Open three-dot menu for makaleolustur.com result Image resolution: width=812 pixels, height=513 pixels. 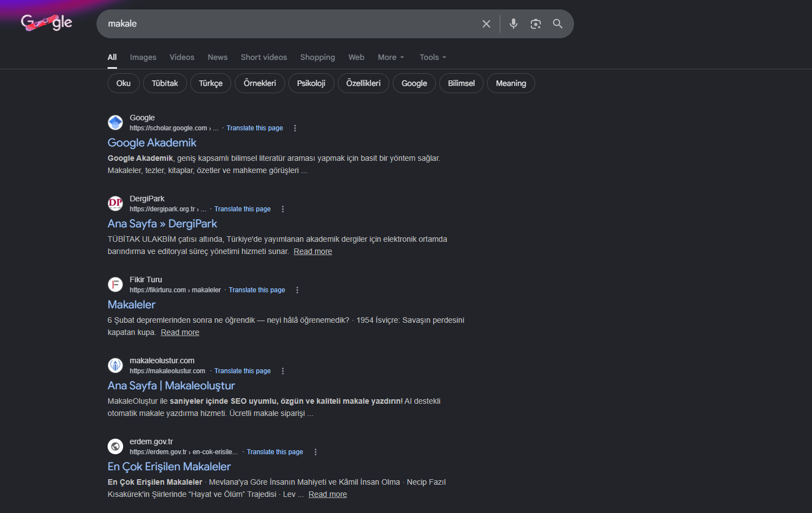point(283,371)
